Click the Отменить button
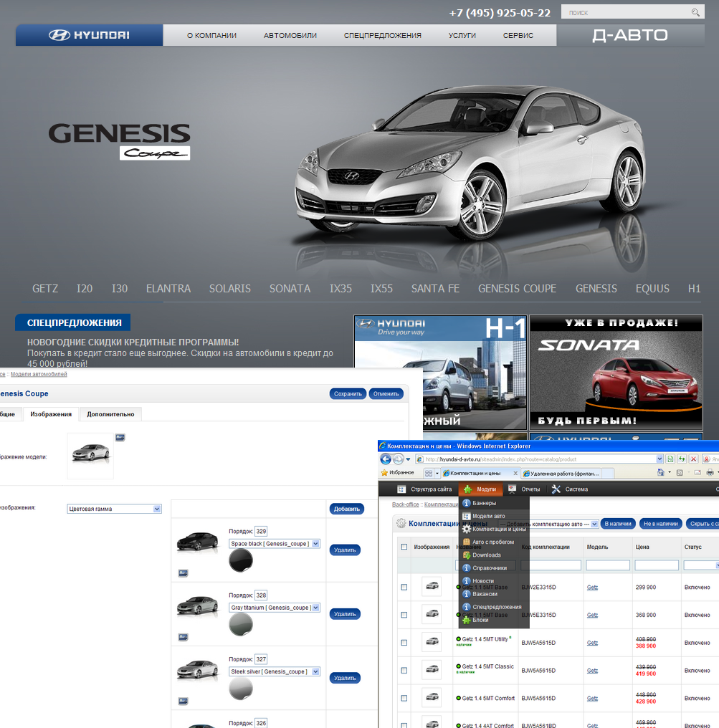This screenshot has height=728, width=719. tap(386, 393)
